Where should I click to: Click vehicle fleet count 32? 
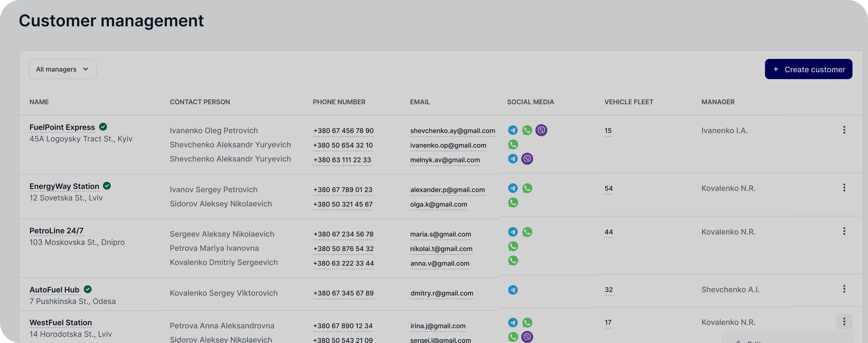coord(608,290)
